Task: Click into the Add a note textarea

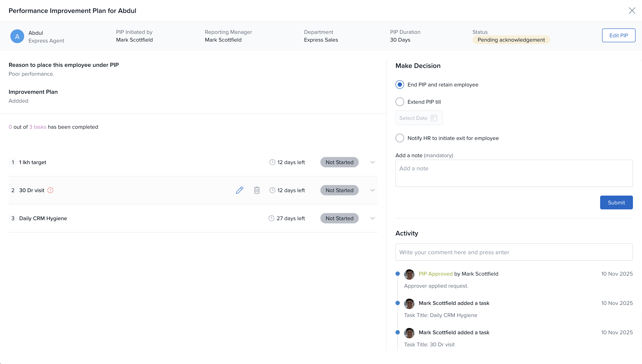Action: tap(514, 173)
